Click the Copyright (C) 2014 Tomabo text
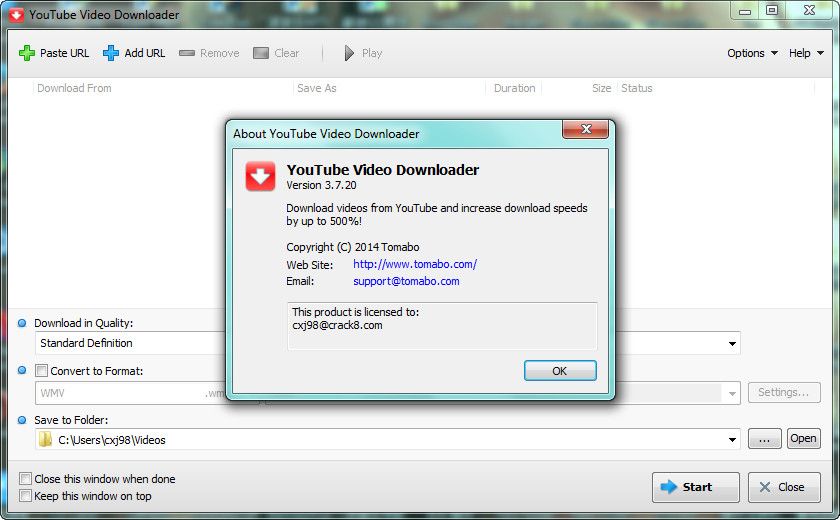 (352, 247)
